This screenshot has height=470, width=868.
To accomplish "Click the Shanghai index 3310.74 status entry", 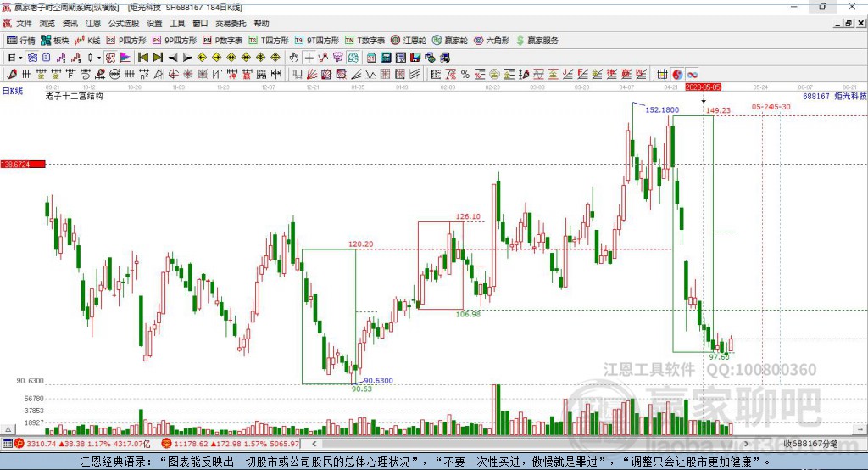I will 82,444.
